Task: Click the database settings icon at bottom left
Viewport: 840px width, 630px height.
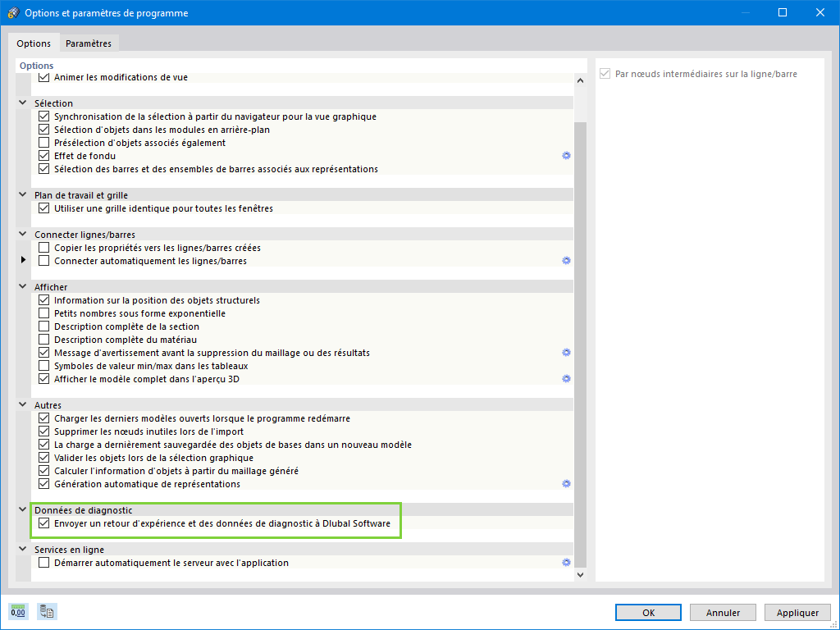Action: [x=47, y=611]
